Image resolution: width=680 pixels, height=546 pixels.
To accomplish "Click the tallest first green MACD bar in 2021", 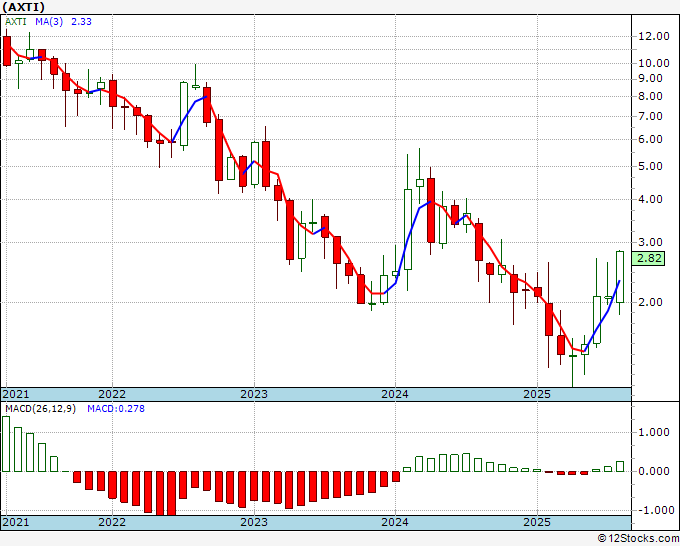I will coord(6,444).
